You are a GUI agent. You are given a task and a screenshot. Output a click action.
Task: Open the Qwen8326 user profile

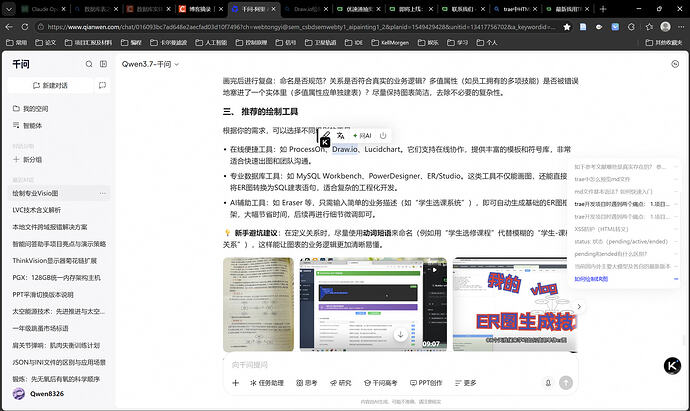(x=39, y=393)
